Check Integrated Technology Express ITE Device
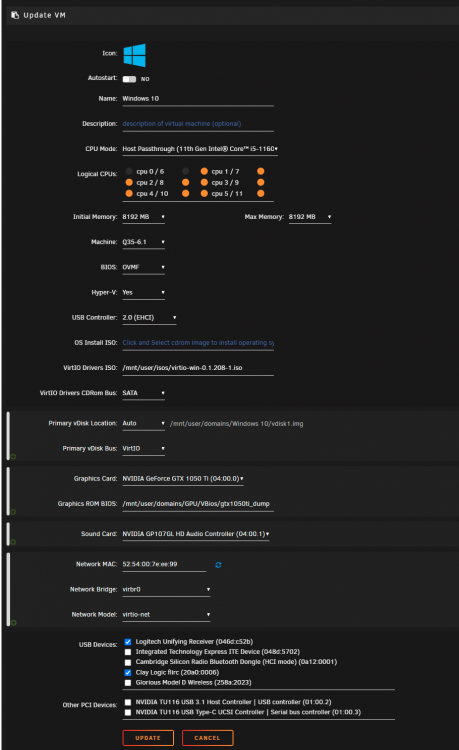Image resolution: width=459 pixels, height=750 pixels. (128, 652)
